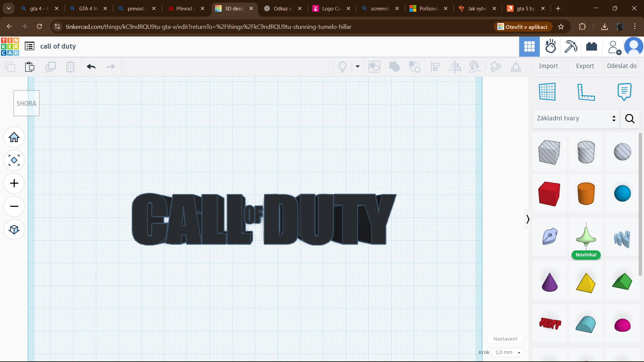Viewport: 644px width, 362px height.
Task: Collapse the shapes panel chevron
Action: click(x=528, y=219)
